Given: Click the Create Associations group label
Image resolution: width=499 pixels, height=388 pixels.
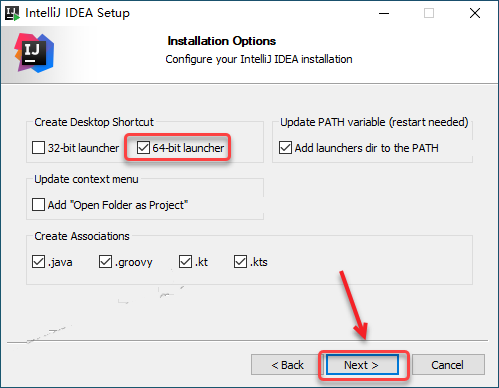Looking at the screenshot, I should point(82,236).
